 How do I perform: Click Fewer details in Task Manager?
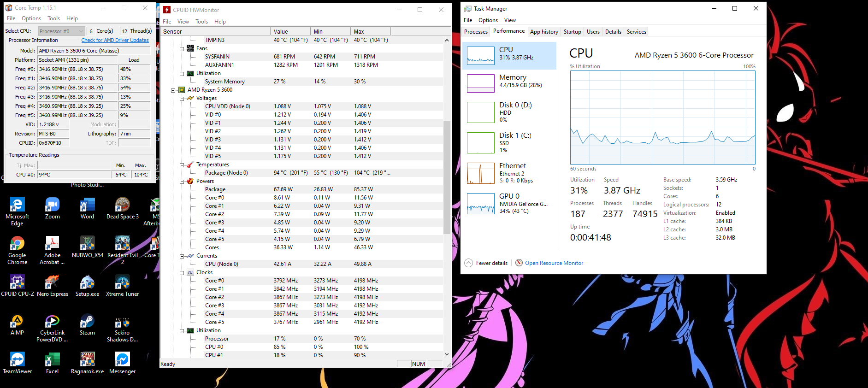[x=491, y=263]
